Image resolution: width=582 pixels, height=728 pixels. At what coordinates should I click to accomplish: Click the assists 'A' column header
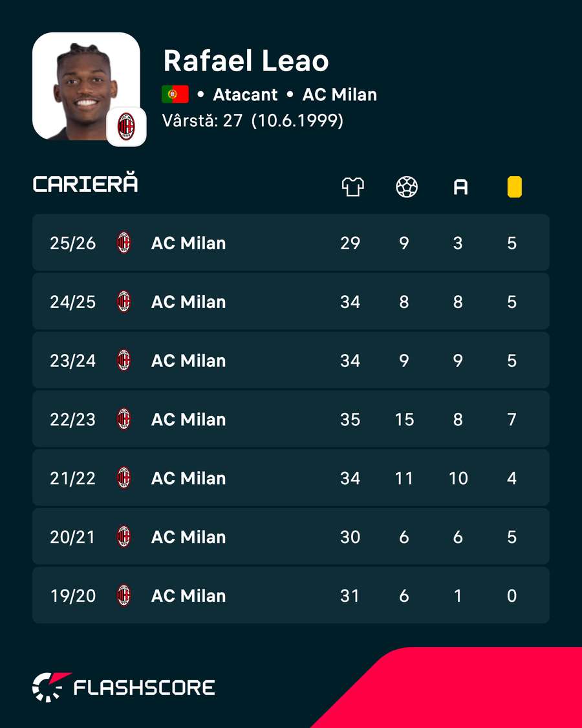coord(460,187)
